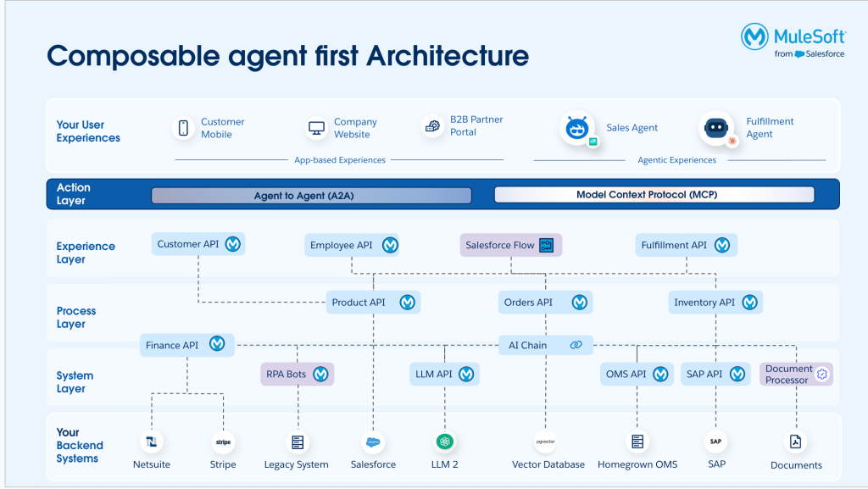This screenshot has height=489, width=868.
Task: Click the LLM API label
Action: pyautogui.click(x=434, y=375)
